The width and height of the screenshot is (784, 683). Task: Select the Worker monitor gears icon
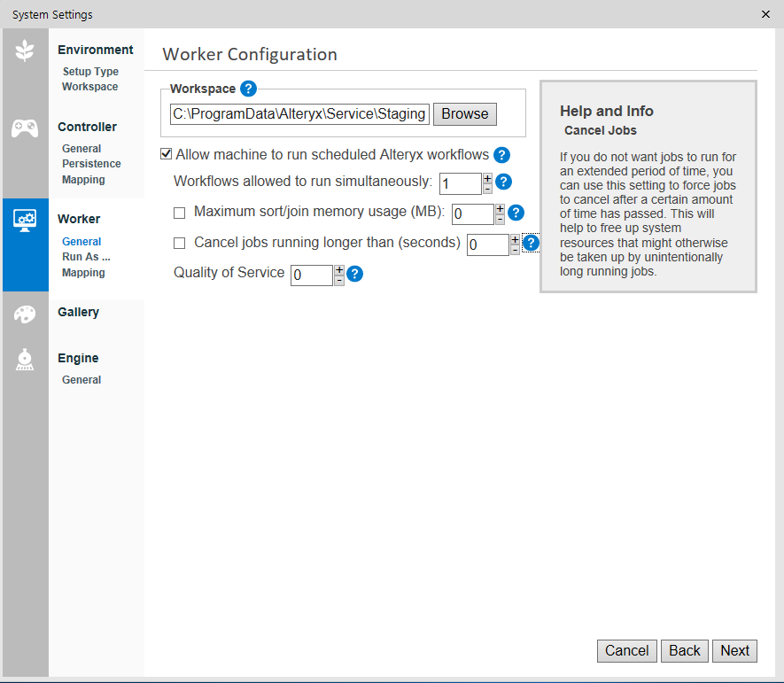click(x=25, y=220)
